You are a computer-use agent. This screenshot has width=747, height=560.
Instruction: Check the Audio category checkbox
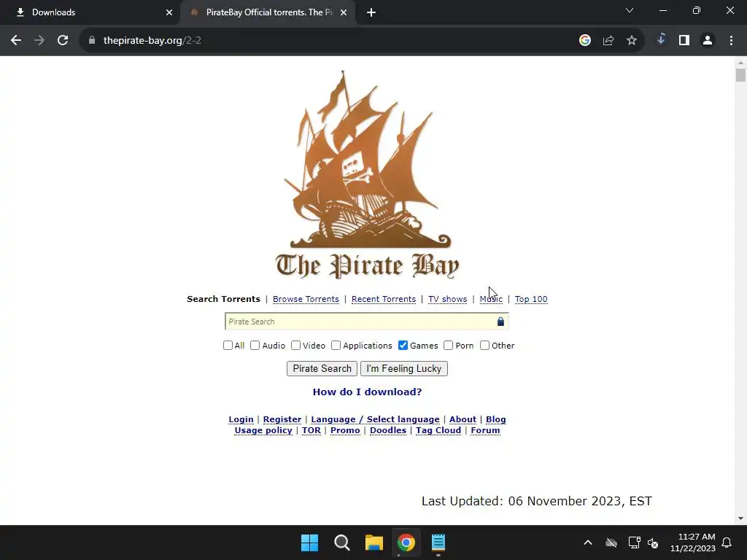[x=255, y=345]
